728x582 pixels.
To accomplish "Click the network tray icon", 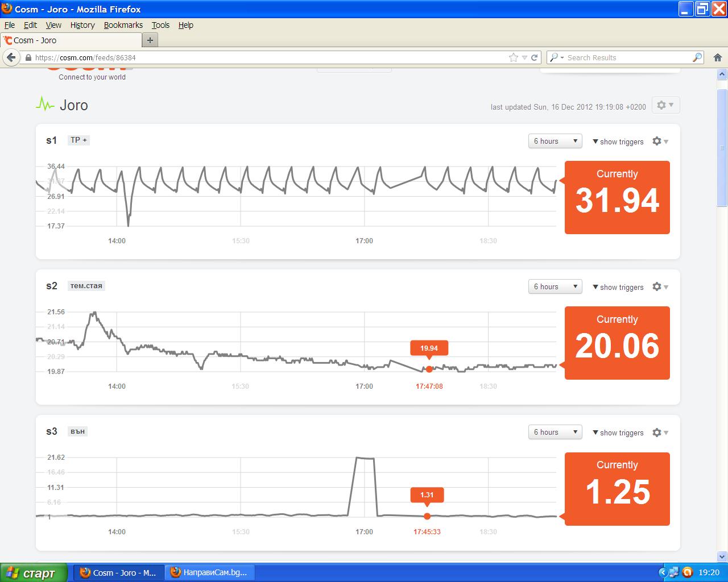I will [x=675, y=572].
